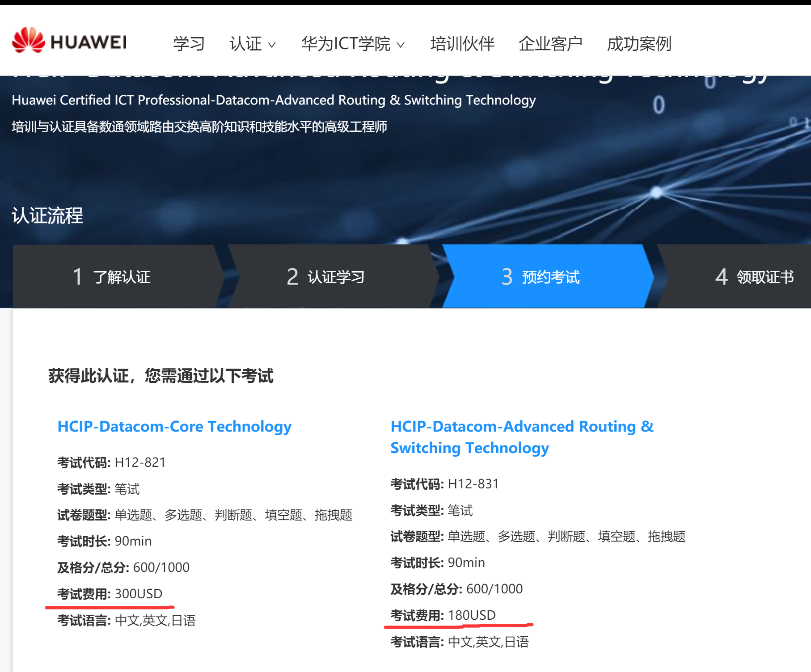Open HCIP-Datacom-Advanced Routing & Switching Technology link
The height and width of the screenshot is (672, 811).
click(x=522, y=437)
